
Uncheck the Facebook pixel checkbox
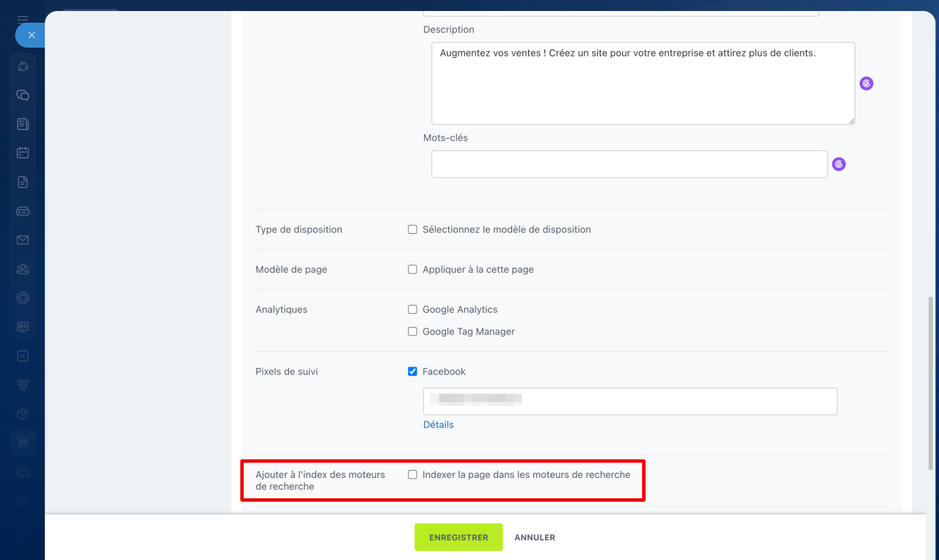[412, 372]
